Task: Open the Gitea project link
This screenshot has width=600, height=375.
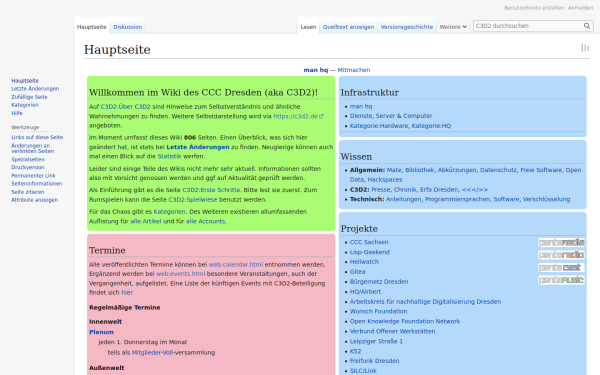Action: [x=357, y=272]
